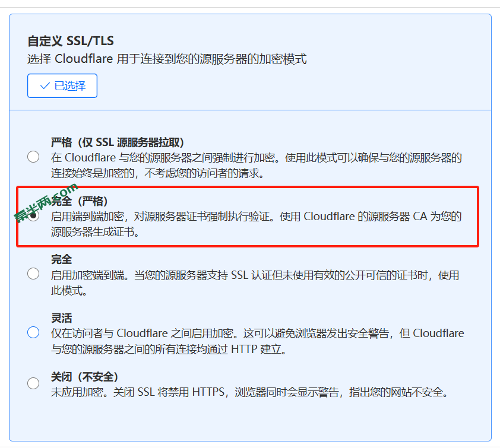The width and height of the screenshot is (500, 448).
Task: Click description starting 未应用加密
Action: [x=249, y=392]
